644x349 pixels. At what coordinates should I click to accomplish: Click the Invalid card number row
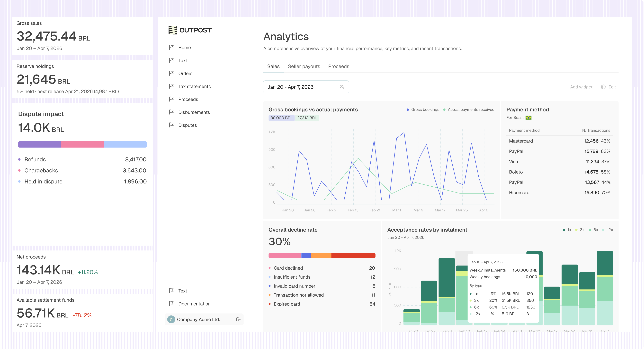tap(322, 286)
